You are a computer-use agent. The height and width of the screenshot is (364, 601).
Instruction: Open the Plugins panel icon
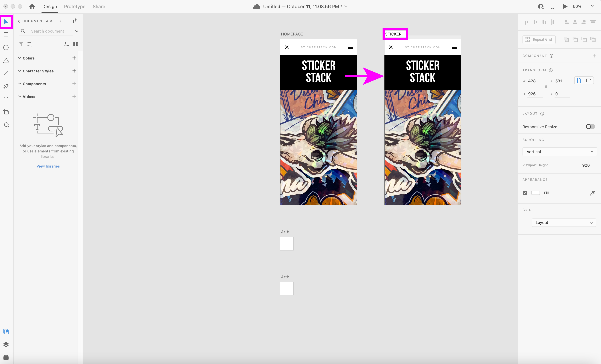(6, 357)
